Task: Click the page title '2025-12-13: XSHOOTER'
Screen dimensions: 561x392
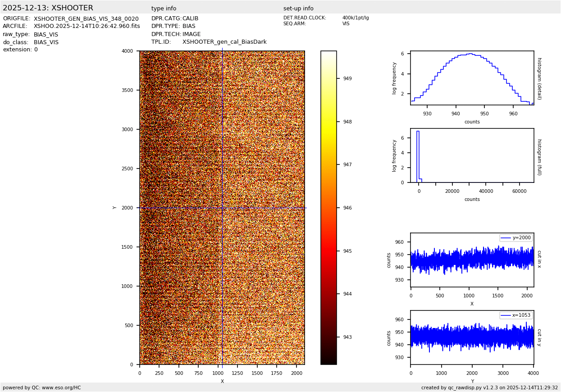Action: (x=48, y=8)
